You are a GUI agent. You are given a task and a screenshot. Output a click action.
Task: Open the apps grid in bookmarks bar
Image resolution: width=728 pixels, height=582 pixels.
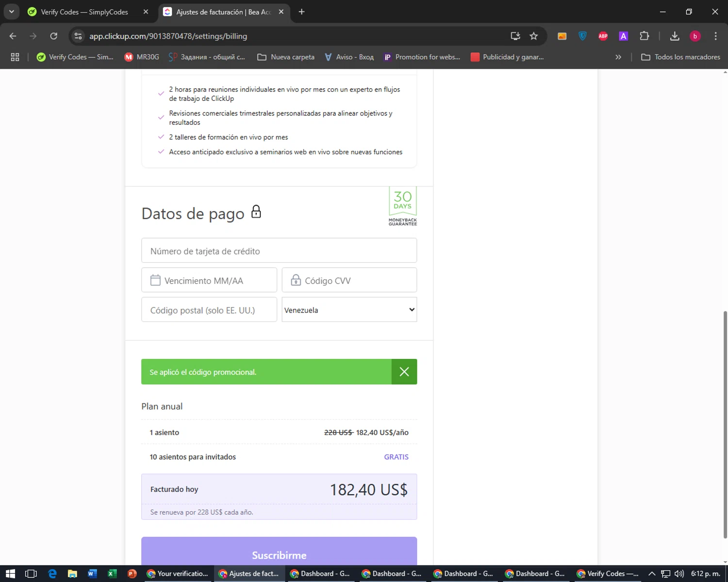(x=15, y=57)
